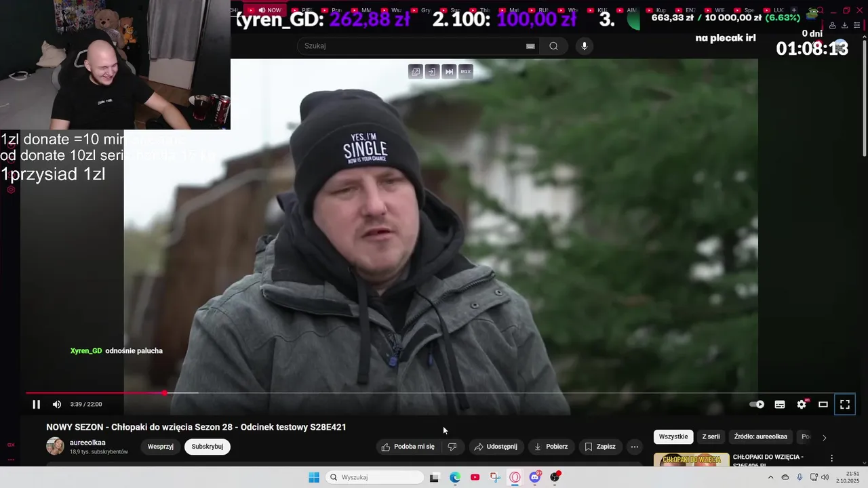Click the Subskrybuj button
This screenshot has width=868, height=488.
208,447
